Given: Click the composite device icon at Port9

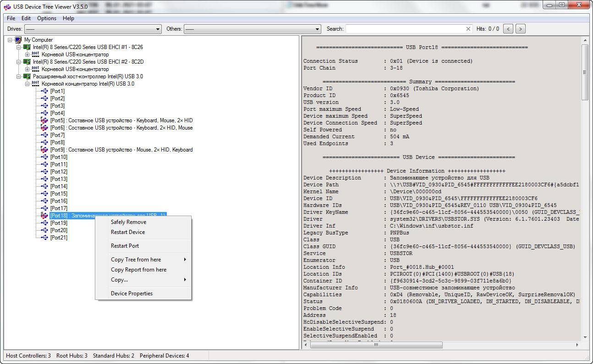Looking at the screenshot, I should 44,150.
